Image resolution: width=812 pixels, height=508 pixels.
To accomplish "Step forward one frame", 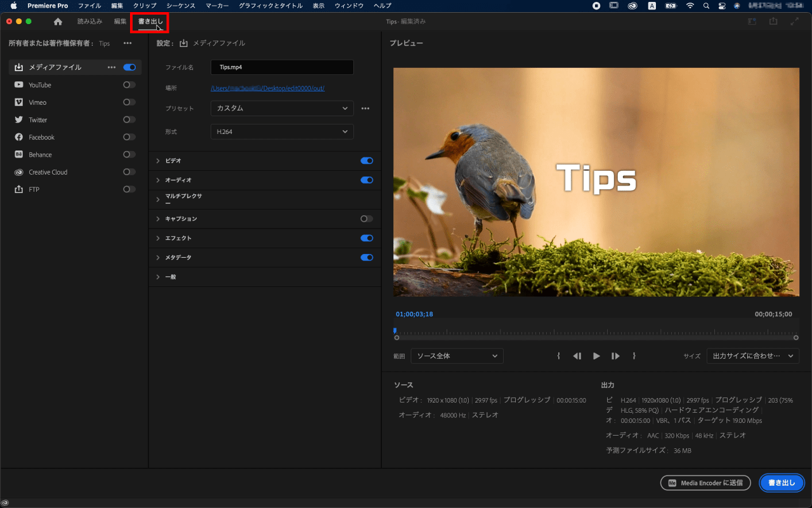I will click(615, 356).
